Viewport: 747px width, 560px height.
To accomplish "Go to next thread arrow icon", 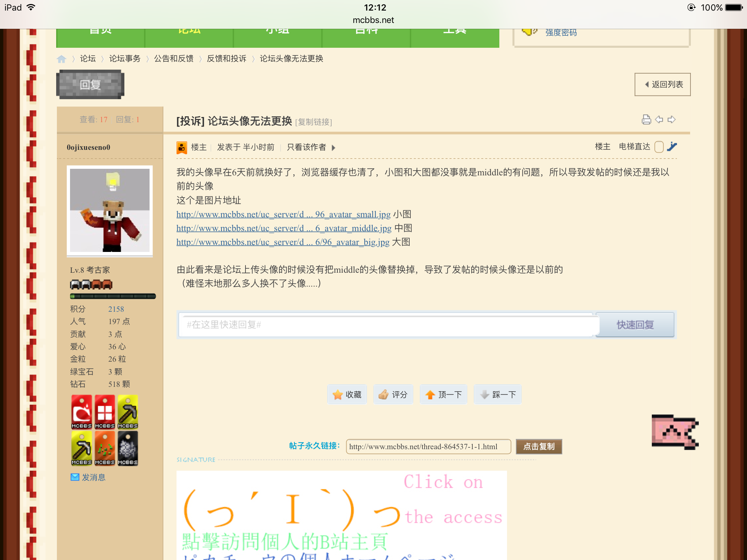I will (x=671, y=120).
